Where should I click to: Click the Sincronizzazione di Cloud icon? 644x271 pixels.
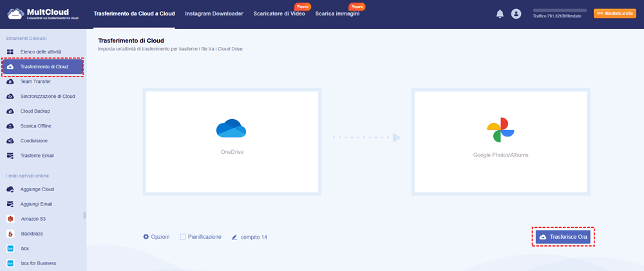point(11,97)
